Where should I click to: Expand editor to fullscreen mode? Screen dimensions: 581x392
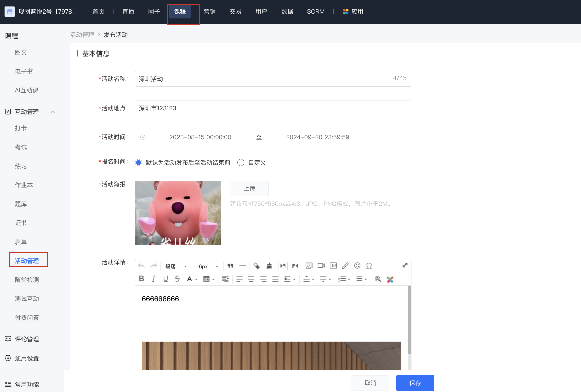(x=405, y=265)
